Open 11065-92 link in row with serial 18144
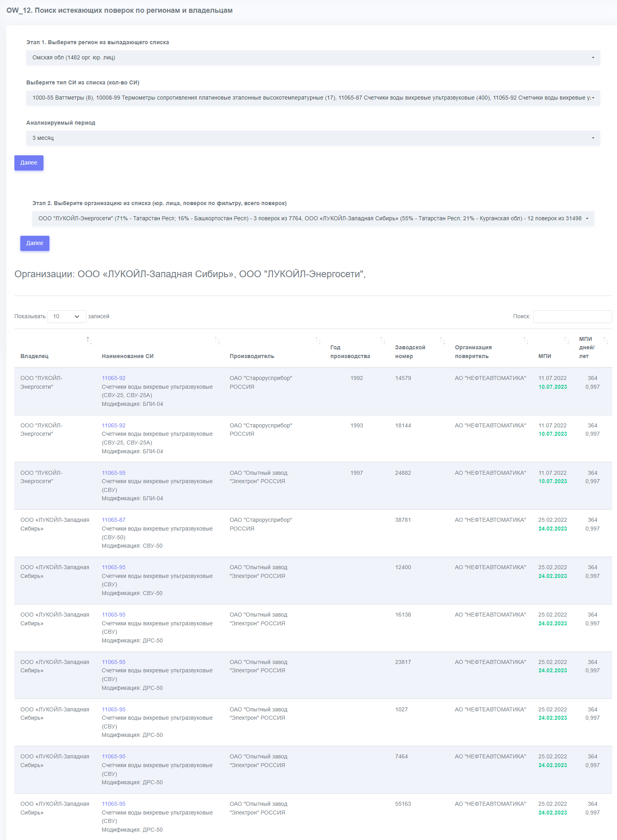This screenshot has height=840, width=617. click(114, 426)
